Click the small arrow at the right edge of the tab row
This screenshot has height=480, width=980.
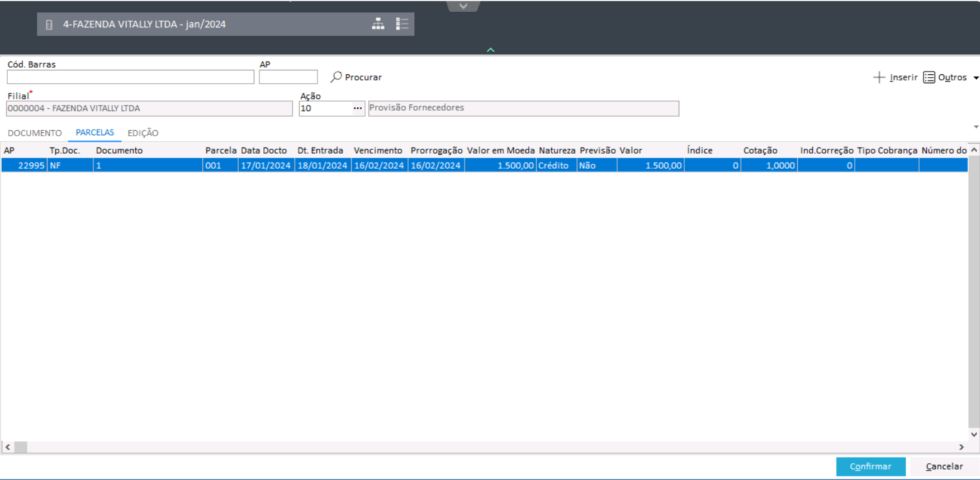point(976,127)
